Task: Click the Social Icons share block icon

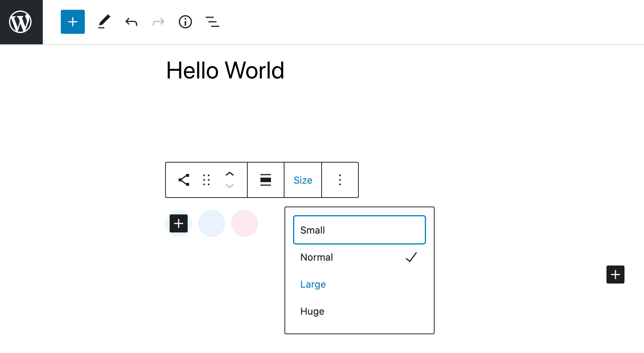Action: (x=184, y=180)
